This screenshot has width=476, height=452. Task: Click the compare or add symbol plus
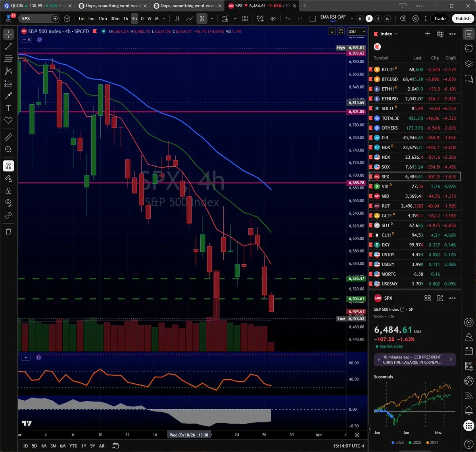coord(67,19)
